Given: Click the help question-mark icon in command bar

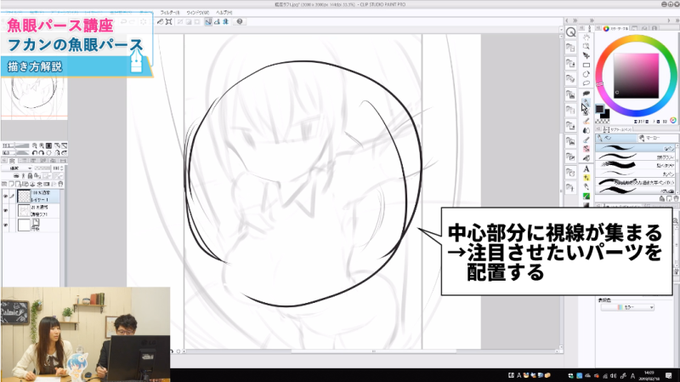Looking at the screenshot, I should coord(239,22).
